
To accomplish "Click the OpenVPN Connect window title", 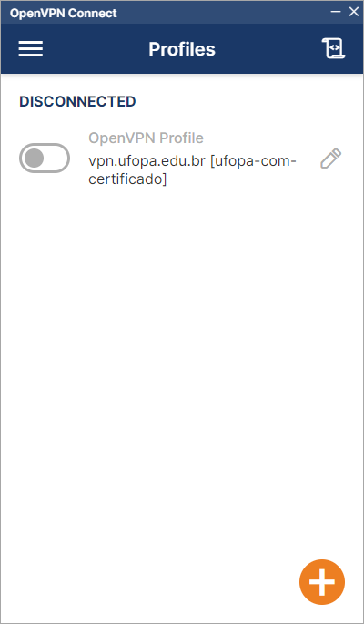I will click(x=63, y=13).
